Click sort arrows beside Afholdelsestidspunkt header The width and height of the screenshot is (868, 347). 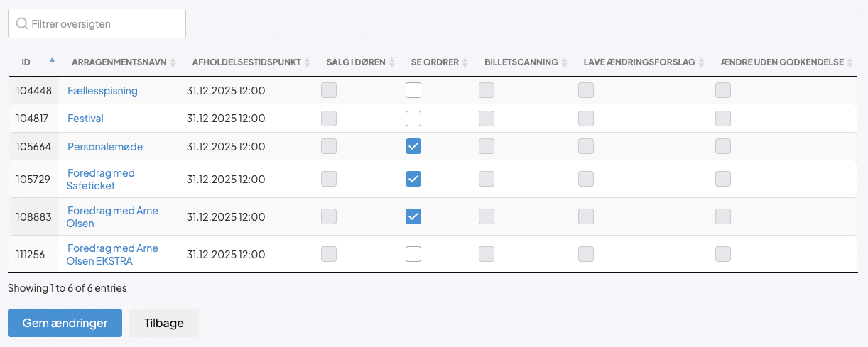click(x=307, y=62)
